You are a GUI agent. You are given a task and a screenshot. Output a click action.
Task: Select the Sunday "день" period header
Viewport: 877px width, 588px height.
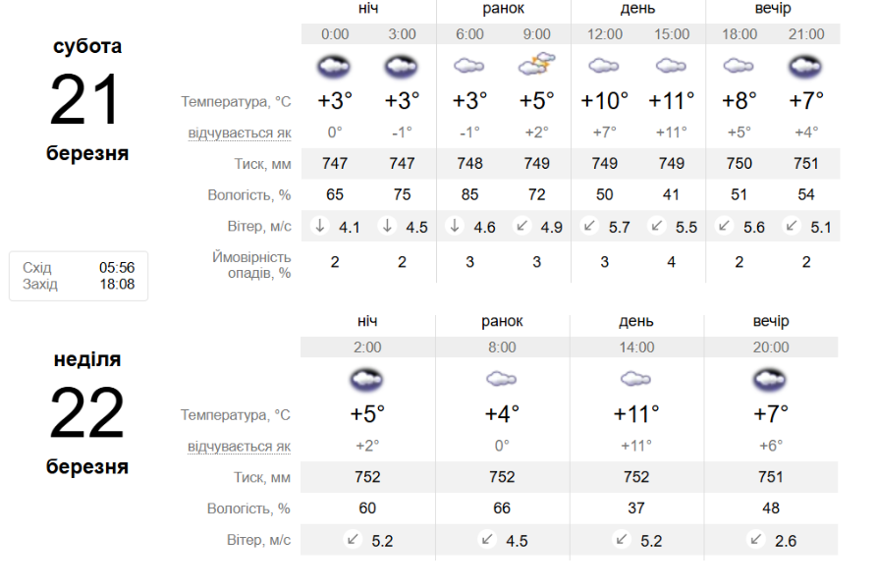click(x=636, y=321)
